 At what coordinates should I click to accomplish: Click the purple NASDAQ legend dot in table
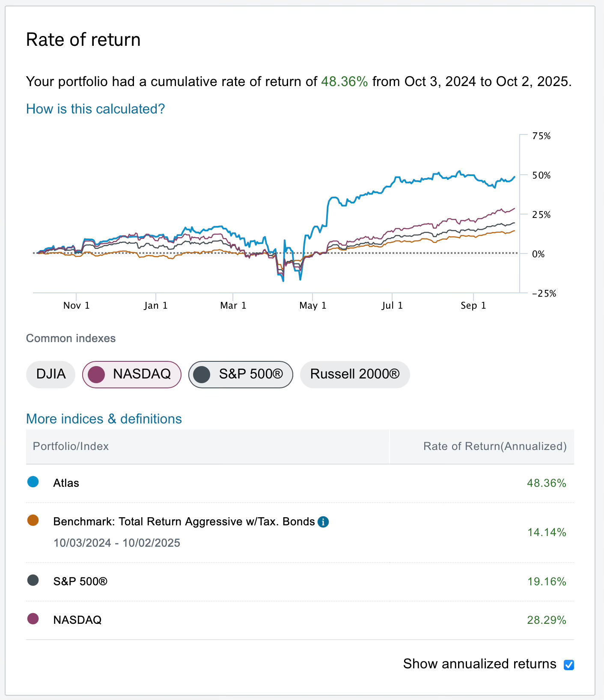click(x=33, y=619)
